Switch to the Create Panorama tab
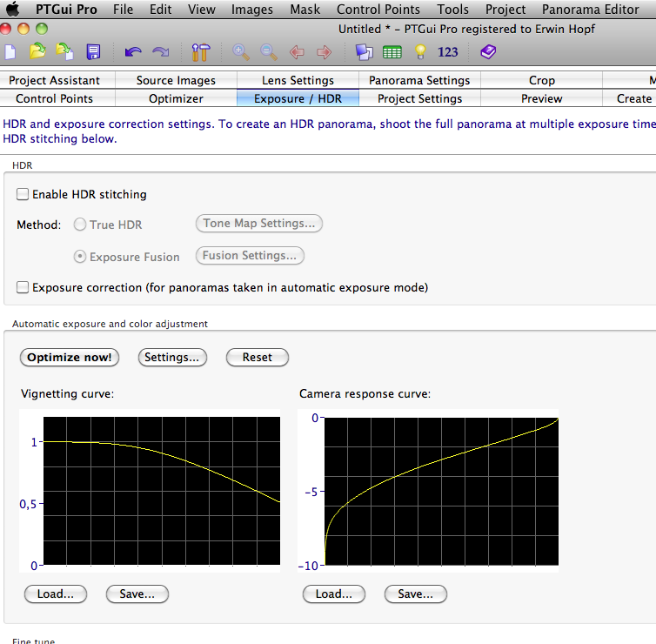Image resolution: width=656 pixels, height=644 pixels. click(x=630, y=98)
